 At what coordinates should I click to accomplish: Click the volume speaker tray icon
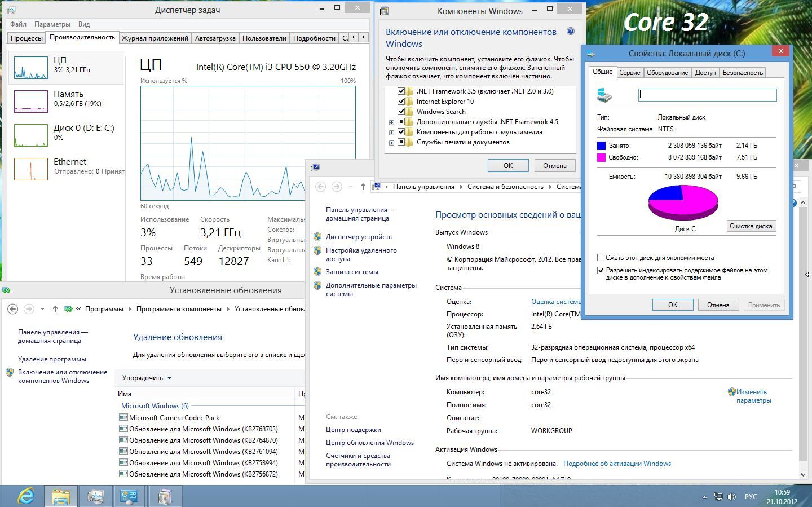point(732,497)
